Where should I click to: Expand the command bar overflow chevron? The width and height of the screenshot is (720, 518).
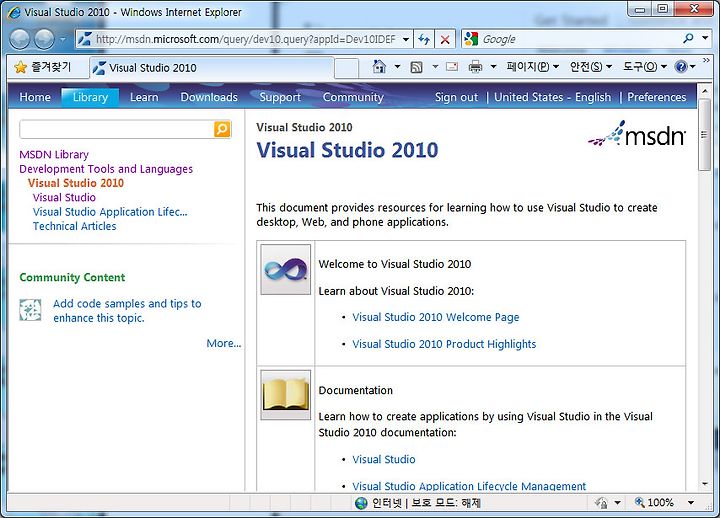(706, 61)
